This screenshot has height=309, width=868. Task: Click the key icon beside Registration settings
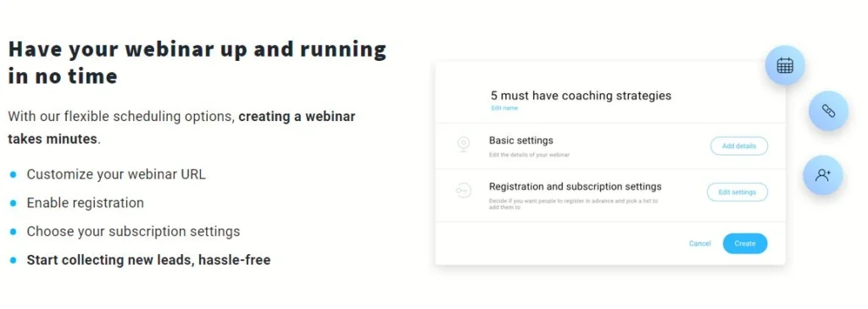tap(463, 190)
